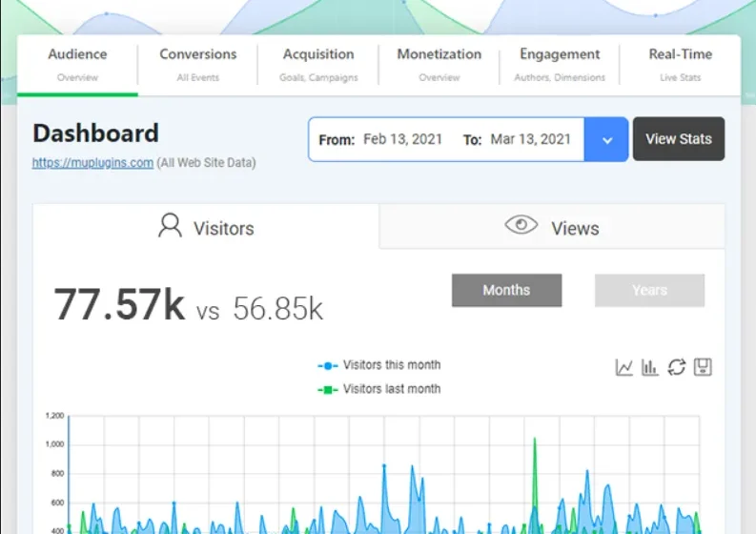Click the Dashboard heading
The width and height of the screenshot is (756, 534).
coord(96,133)
